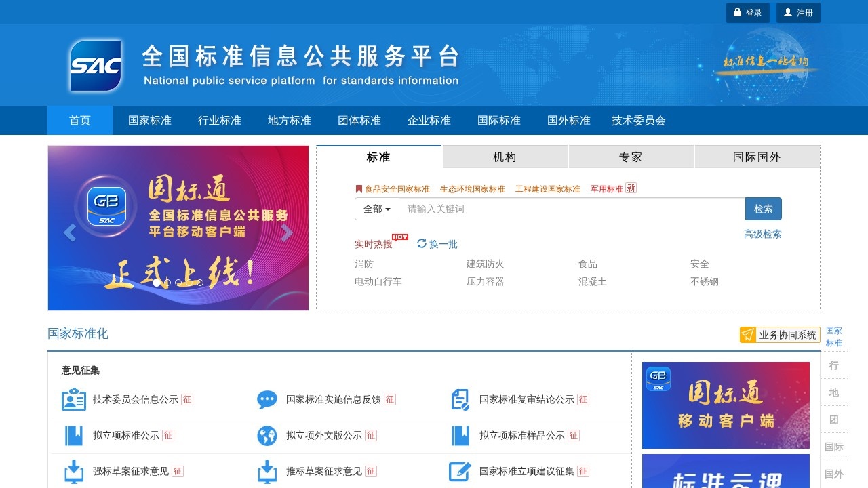Open 国家标准 in the navigation bar

tap(150, 120)
